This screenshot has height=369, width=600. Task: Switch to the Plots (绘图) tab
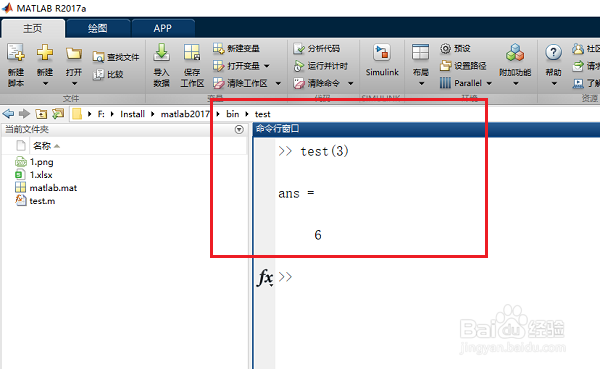(98, 28)
